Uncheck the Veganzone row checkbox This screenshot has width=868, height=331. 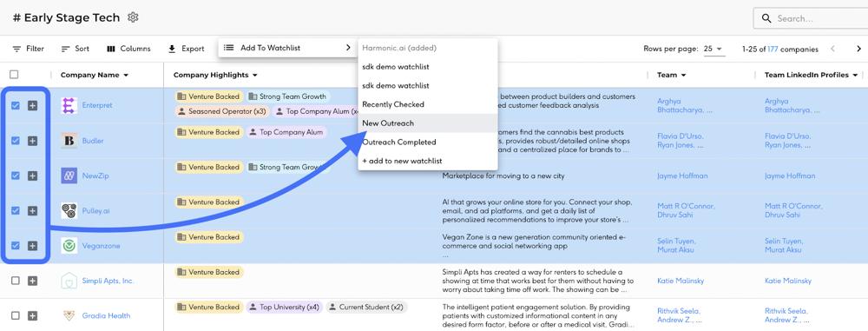(x=16, y=246)
